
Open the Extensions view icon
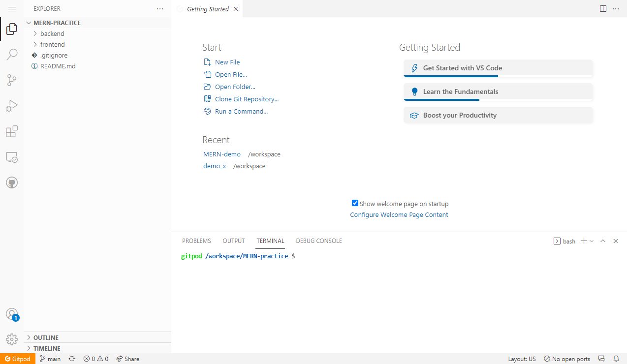(12, 131)
